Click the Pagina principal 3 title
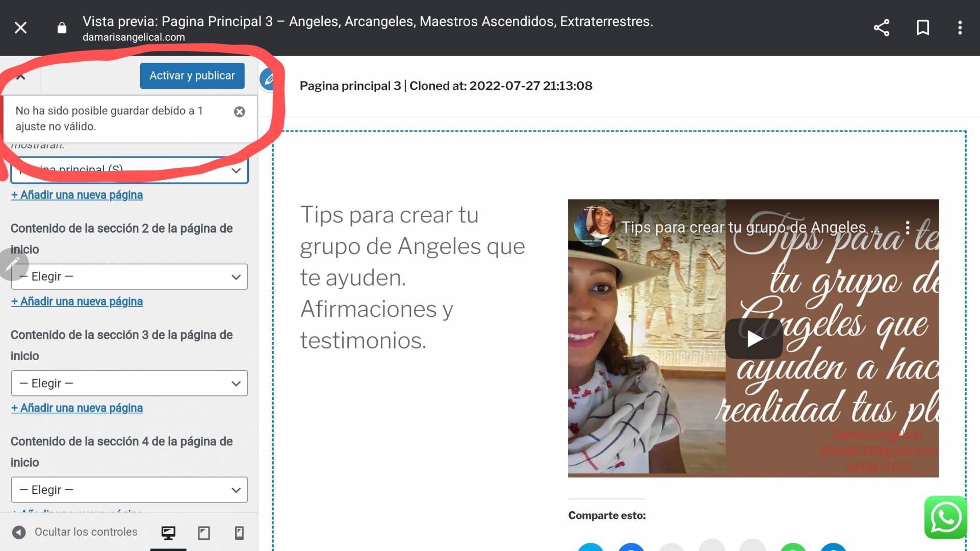 click(x=446, y=86)
